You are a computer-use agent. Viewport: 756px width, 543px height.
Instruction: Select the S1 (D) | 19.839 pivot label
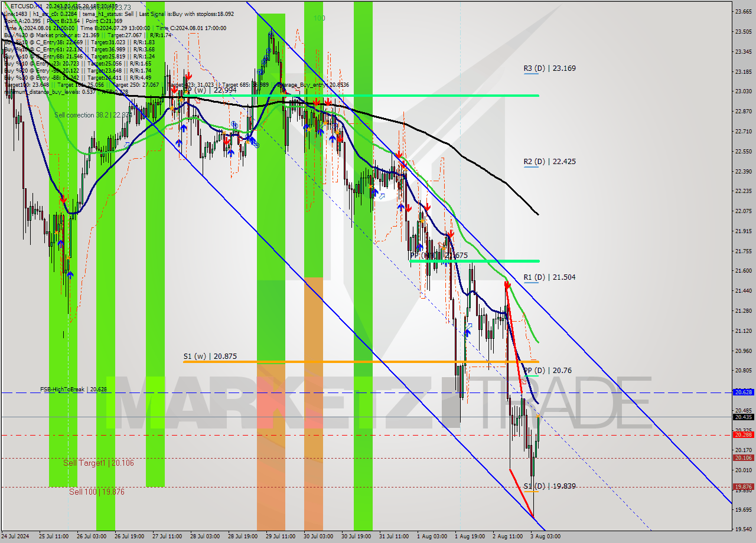tap(549, 486)
